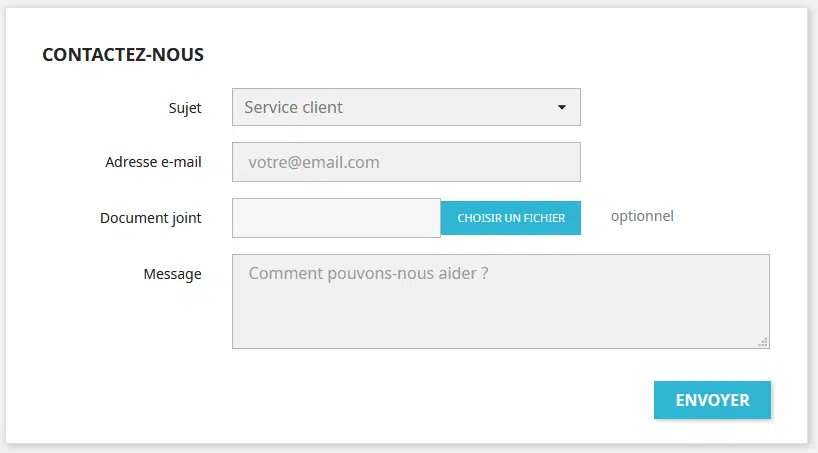Click the Message field label
Screen dimensions: 818x453
click(172, 274)
